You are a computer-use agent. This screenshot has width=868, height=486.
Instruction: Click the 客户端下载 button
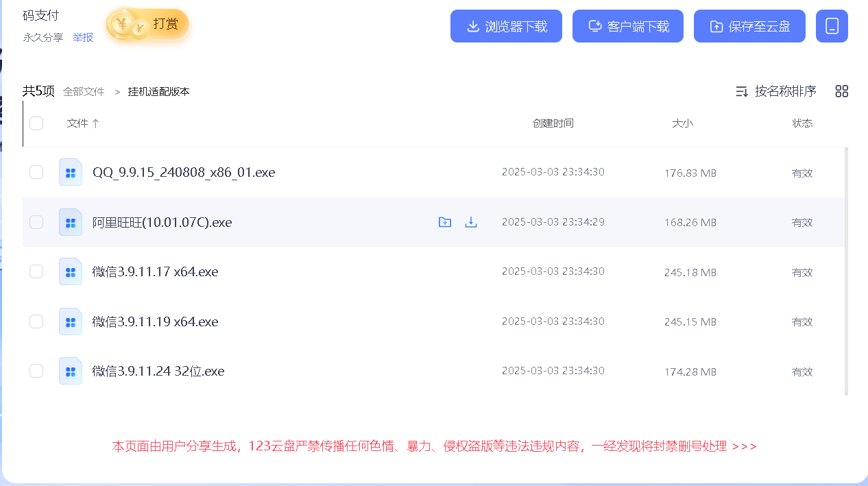click(628, 26)
